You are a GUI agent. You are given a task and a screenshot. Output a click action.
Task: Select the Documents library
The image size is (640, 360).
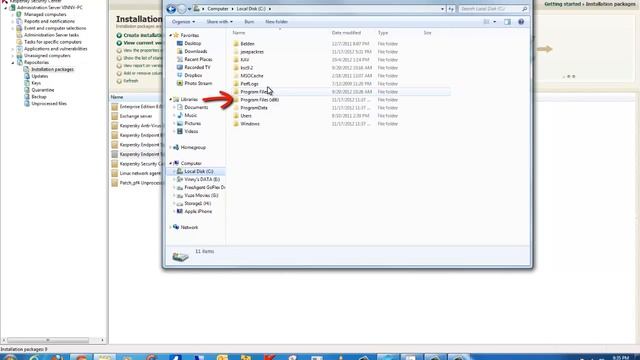click(196, 107)
